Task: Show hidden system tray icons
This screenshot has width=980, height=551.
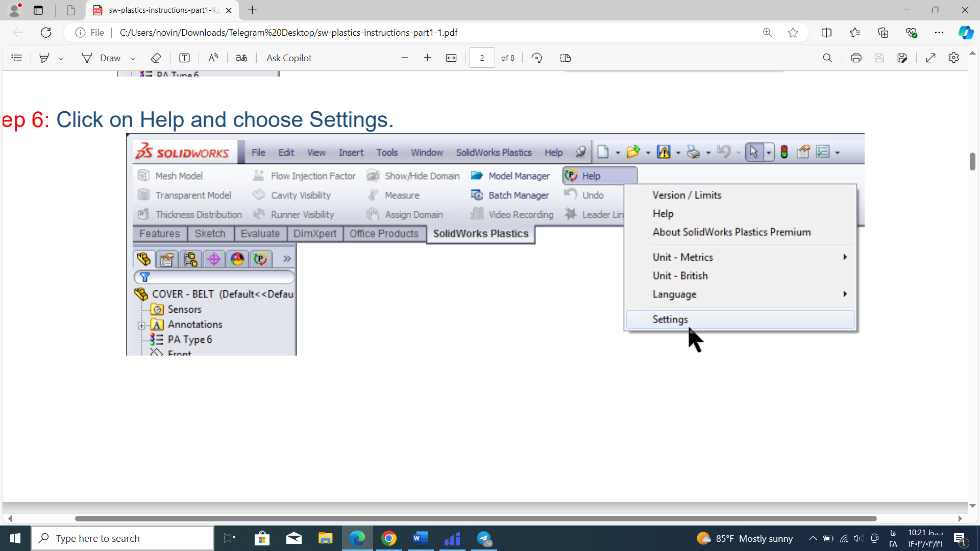Action: (813, 538)
